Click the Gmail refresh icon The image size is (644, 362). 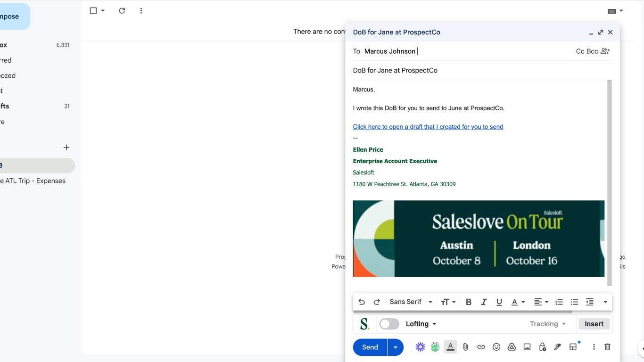122,10
